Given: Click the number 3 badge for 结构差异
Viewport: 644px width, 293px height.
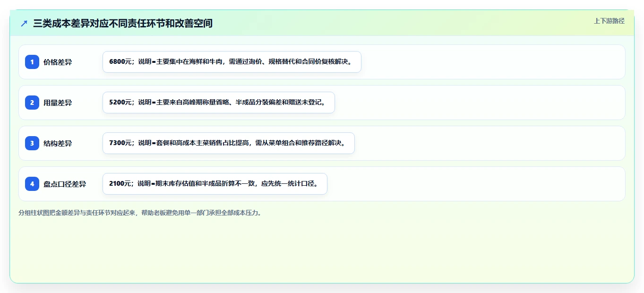Looking at the screenshot, I should 32,143.
